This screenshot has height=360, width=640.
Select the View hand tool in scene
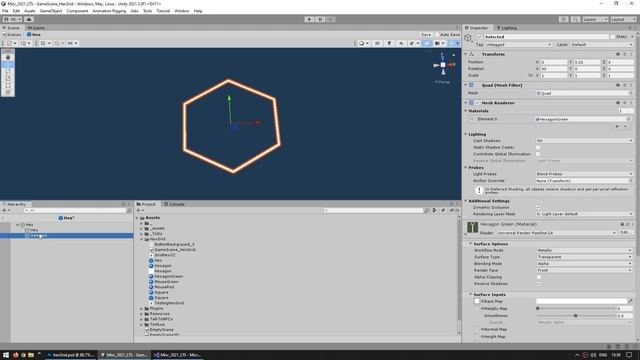tap(8, 58)
